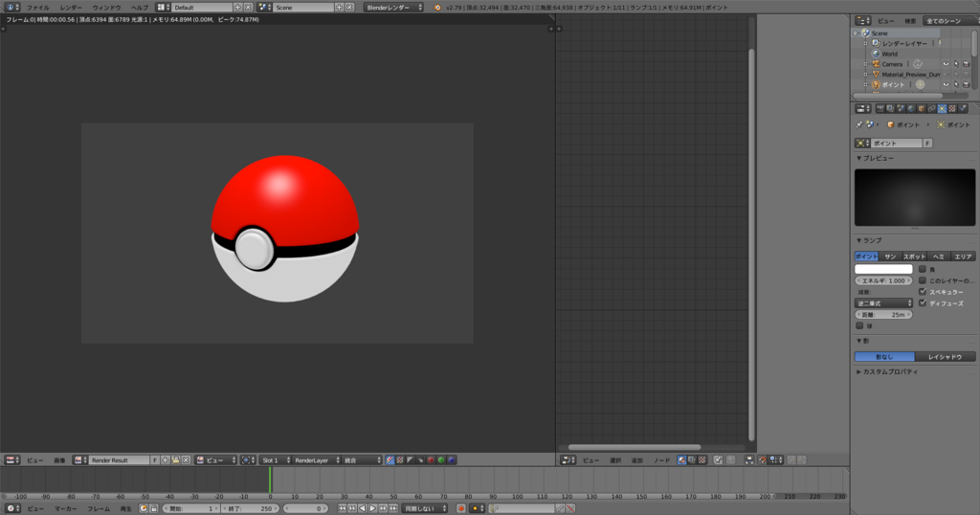Viewport: 980px width, 515px height.
Task: Jump to the timeline start frame button
Action: coord(344,508)
